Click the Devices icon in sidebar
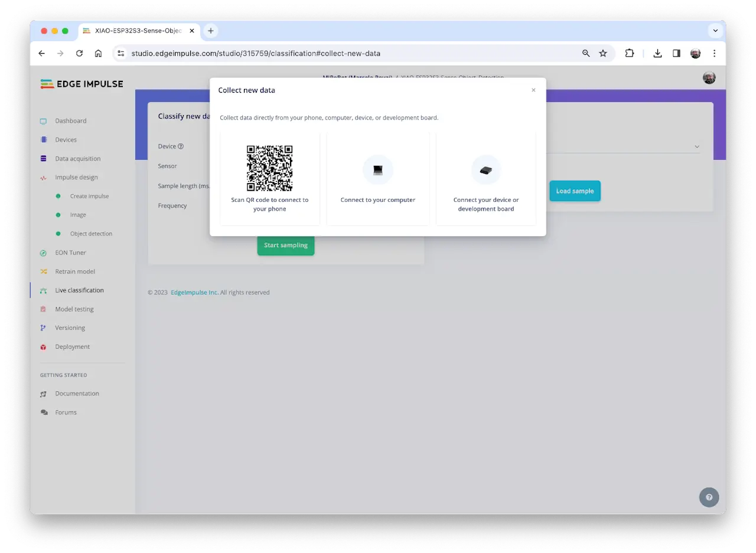Viewport: 756px width, 553px height. coord(43,140)
